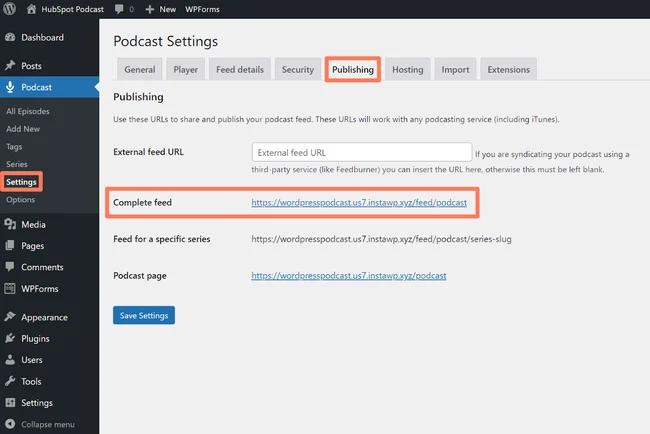650x434 pixels.
Task: Click the Plugins plug icon
Action: point(10,338)
